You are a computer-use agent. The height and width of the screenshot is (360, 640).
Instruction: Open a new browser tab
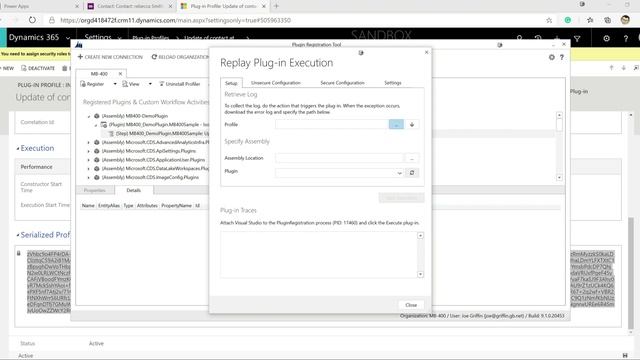coord(276,6)
